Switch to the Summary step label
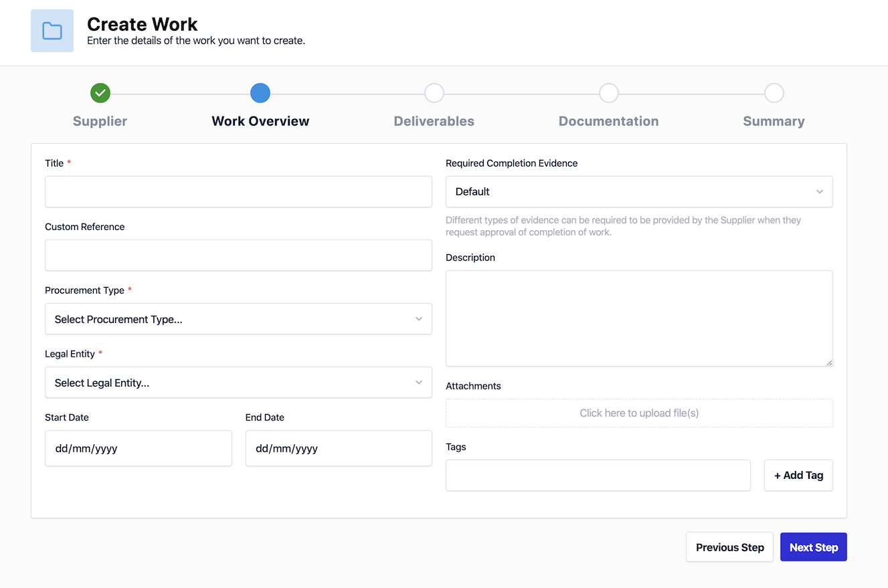 pos(774,121)
